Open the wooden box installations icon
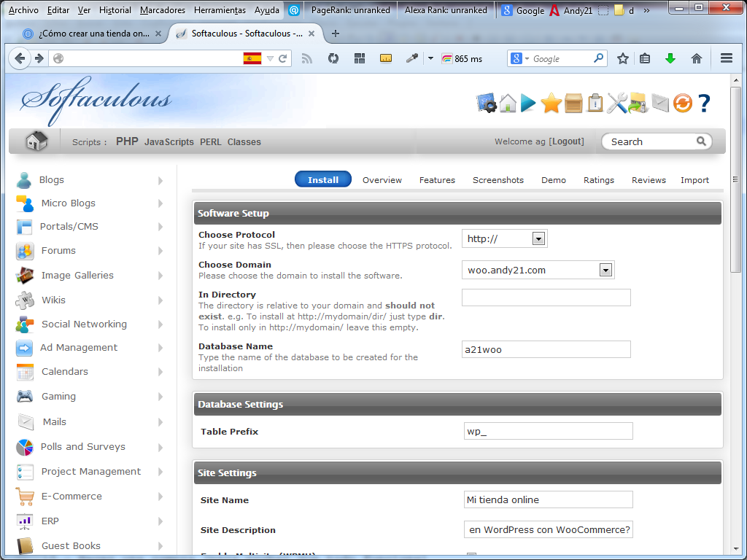The image size is (747, 560). click(573, 104)
